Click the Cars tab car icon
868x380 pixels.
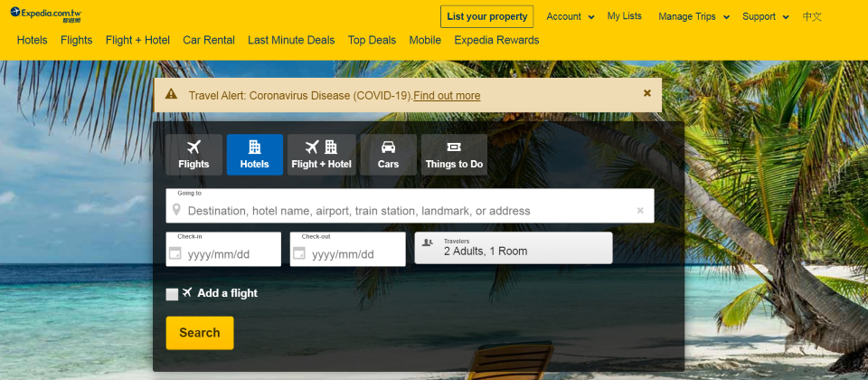(x=388, y=147)
